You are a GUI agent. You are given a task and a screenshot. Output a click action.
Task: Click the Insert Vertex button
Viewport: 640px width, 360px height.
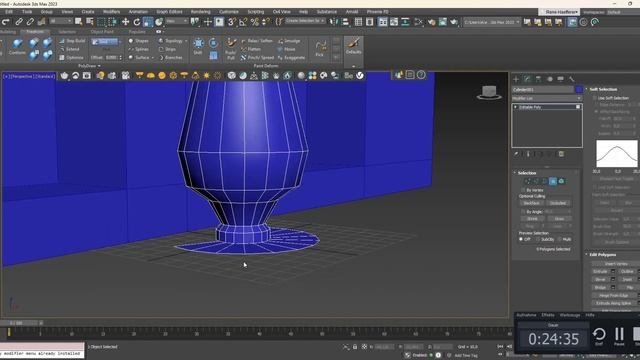point(616,264)
